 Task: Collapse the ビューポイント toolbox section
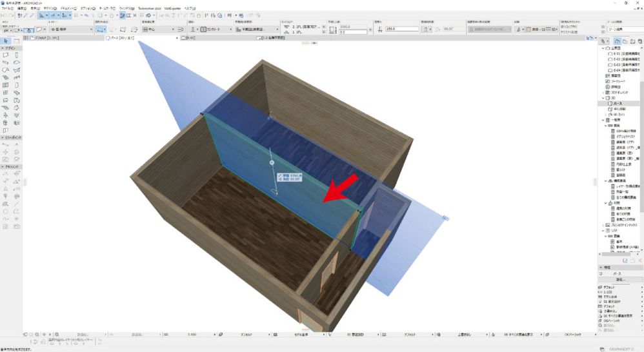(x=3, y=137)
